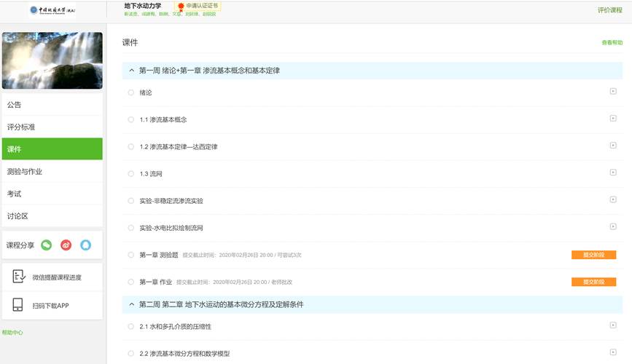Click the WeChat share icon
This screenshot has height=364, width=632.
point(47,245)
